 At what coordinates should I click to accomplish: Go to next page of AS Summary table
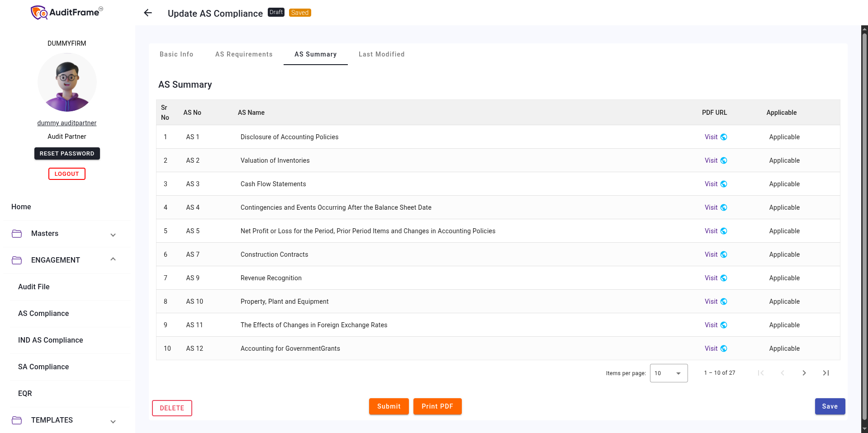point(804,373)
